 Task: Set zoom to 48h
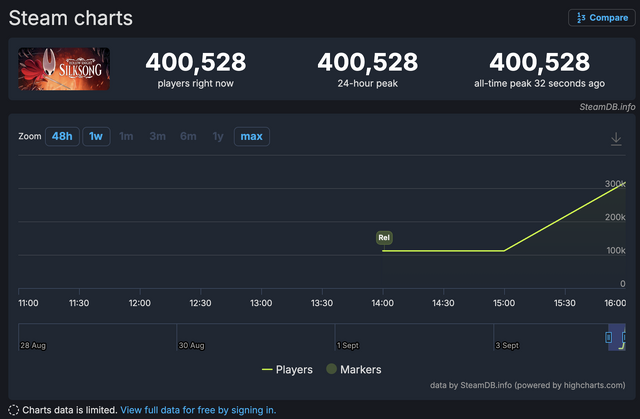(x=62, y=136)
